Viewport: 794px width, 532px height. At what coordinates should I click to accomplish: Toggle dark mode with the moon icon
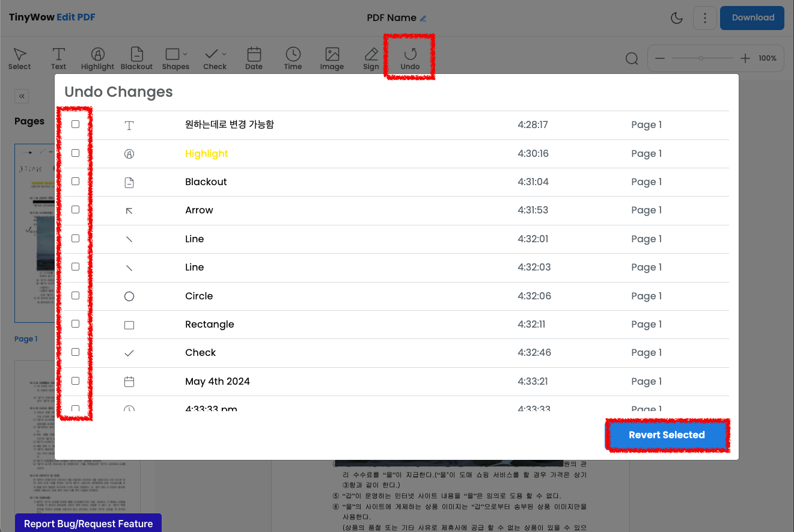tap(677, 17)
